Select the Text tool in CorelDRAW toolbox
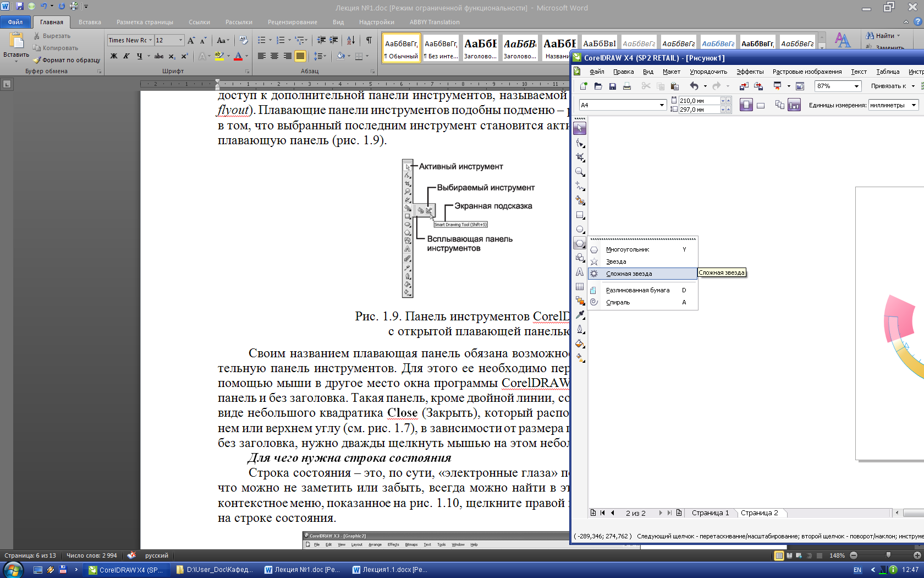Screen dimensions: 924x578 tap(580, 272)
